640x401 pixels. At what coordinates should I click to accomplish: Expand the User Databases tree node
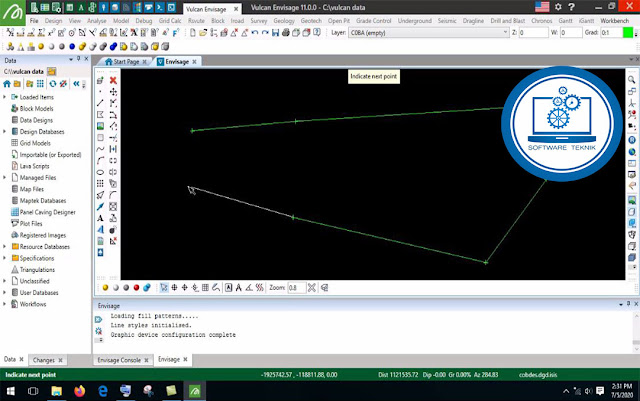point(4,292)
